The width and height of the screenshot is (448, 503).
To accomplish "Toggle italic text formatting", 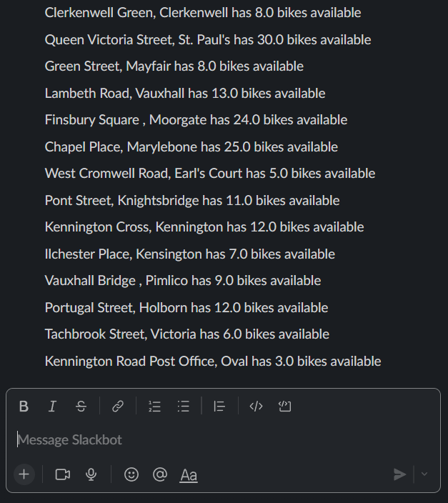I will coord(52,406).
